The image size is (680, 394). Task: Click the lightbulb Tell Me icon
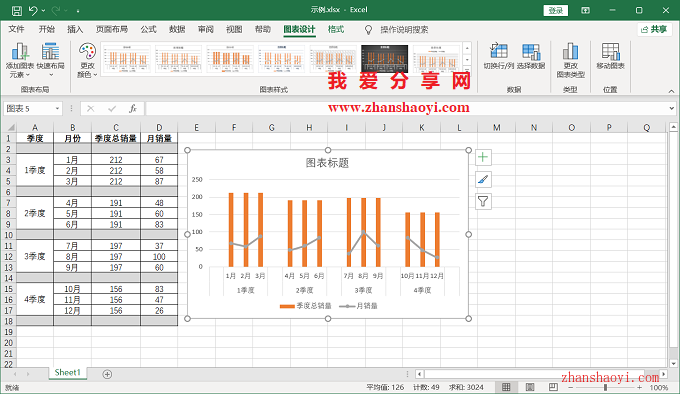point(368,29)
